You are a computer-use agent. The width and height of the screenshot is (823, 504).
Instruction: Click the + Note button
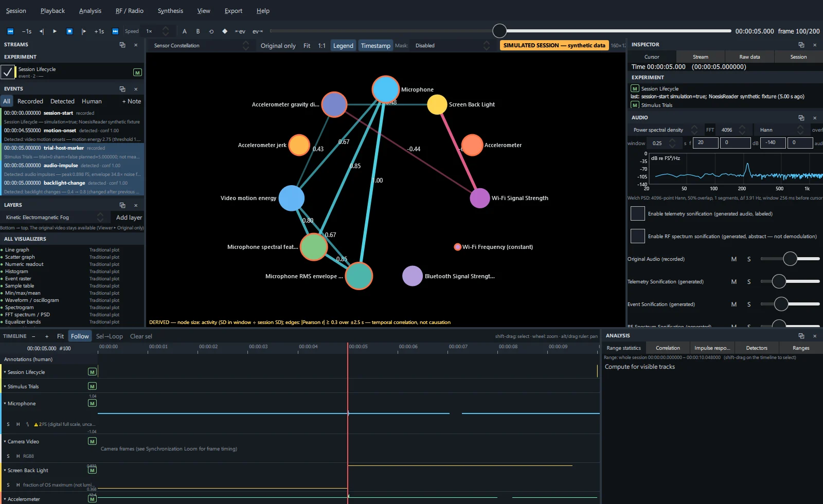click(132, 101)
